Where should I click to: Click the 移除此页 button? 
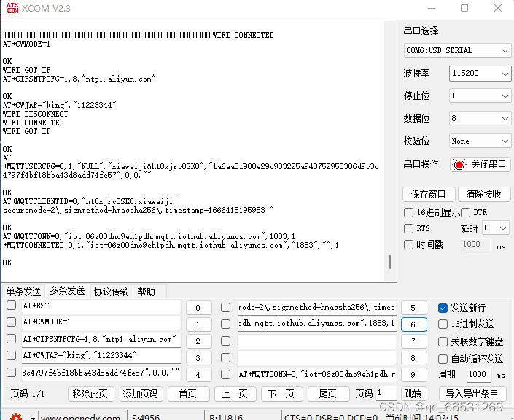point(91,394)
